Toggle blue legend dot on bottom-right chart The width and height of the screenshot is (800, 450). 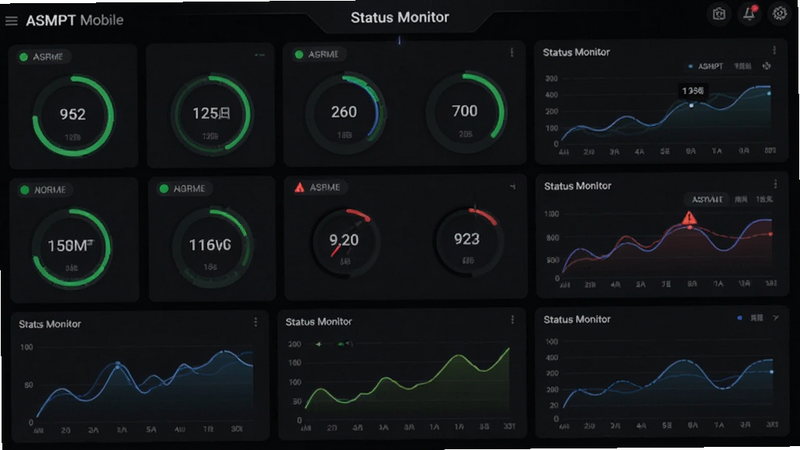[739, 318]
